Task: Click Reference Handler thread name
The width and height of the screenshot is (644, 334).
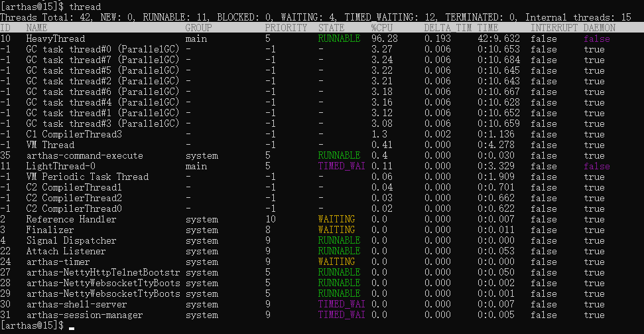Action: (x=72, y=219)
